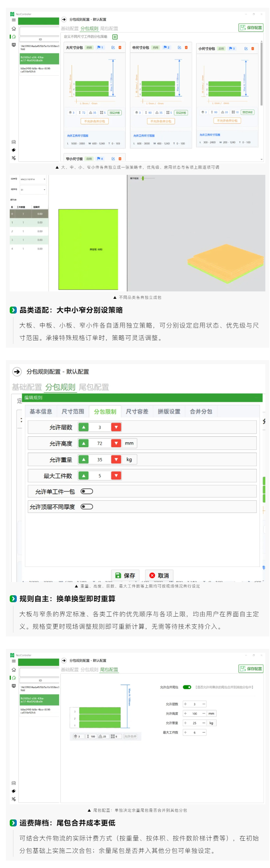Open hamburger menu in window showing size cards

[x=14, y=20]
